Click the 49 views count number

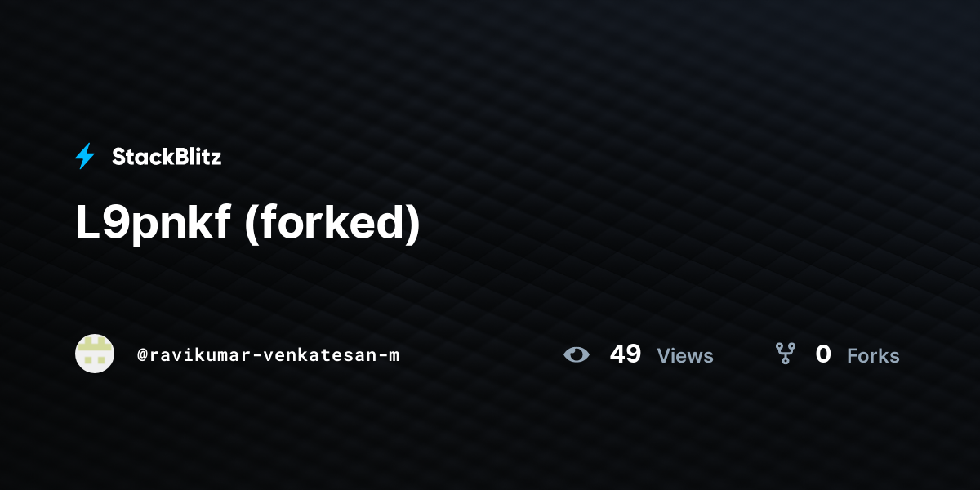pos(626,354)
